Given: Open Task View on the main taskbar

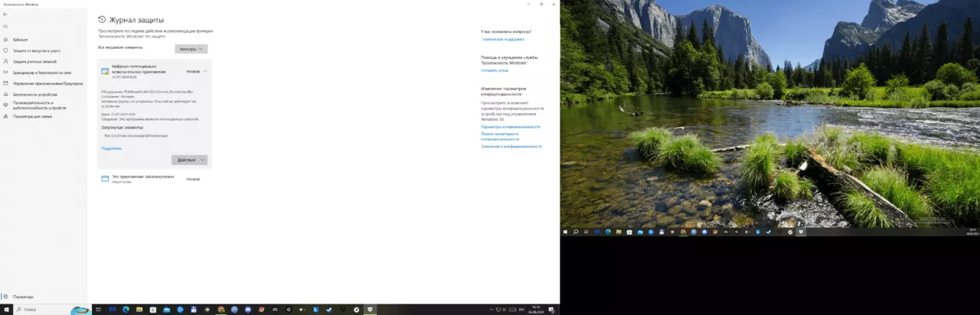Looking at the screenshot, I should 98,310.
